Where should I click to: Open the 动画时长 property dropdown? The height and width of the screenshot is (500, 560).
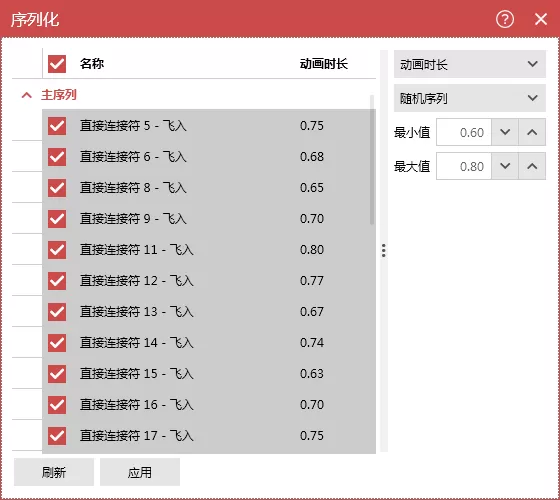(x=470, y=64)
